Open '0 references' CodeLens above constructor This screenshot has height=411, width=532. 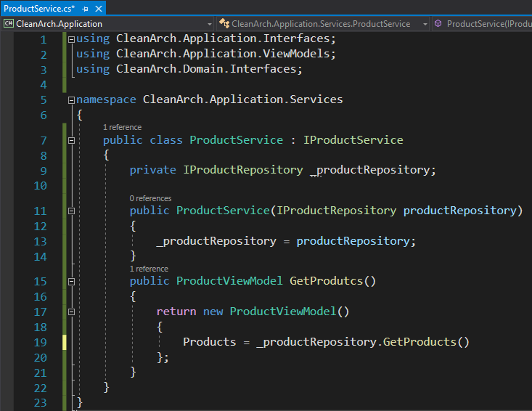click(x=150, y=198)
